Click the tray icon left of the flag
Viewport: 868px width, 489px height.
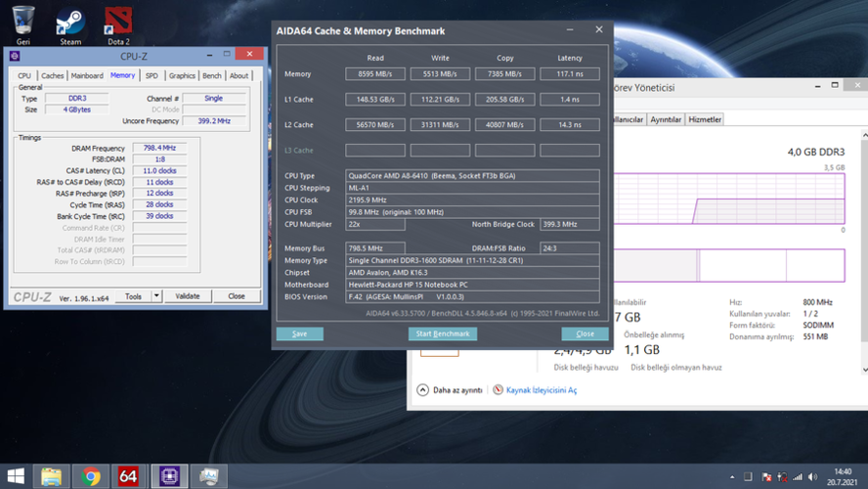click(x=748, y=477)
